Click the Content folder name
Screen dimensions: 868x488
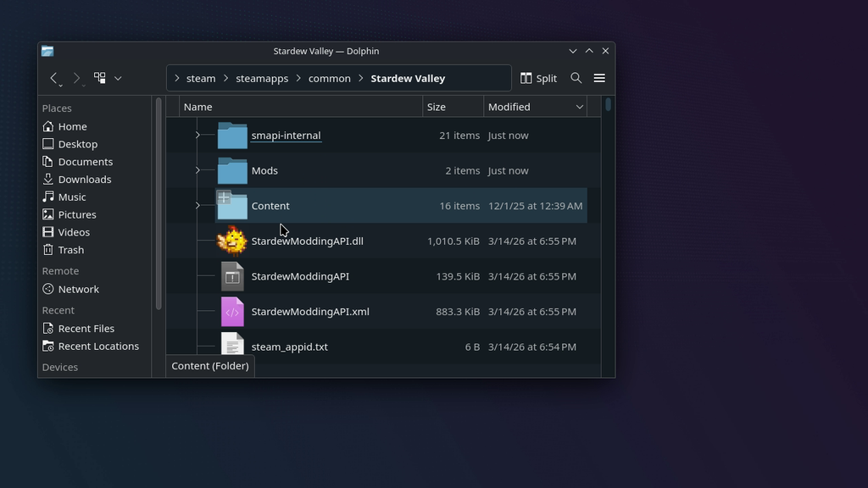(x=270, y=206)
